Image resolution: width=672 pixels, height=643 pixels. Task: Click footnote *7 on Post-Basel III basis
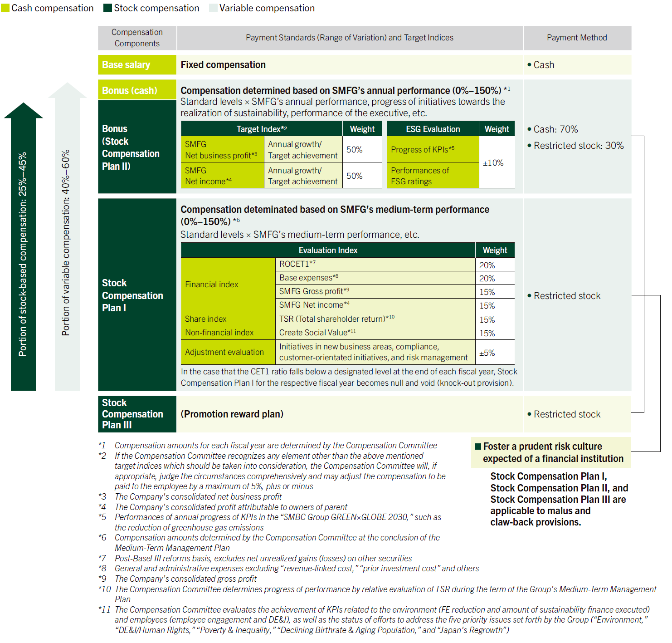255,559
